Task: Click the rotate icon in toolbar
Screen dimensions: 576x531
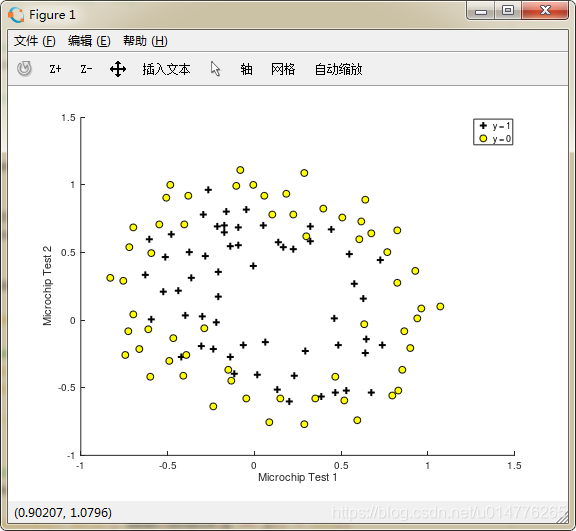Action: coord(24,69)
